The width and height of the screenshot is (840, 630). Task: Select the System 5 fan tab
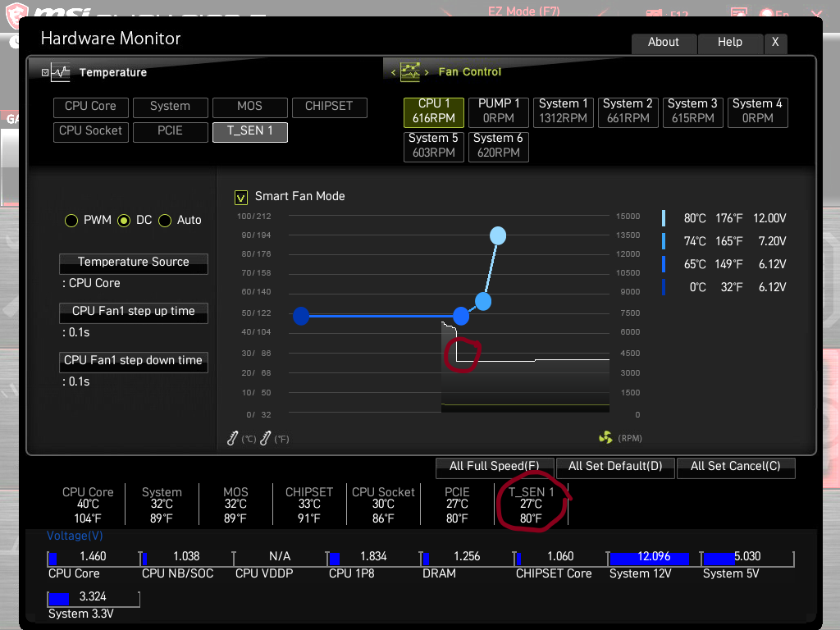pos(433,146)
